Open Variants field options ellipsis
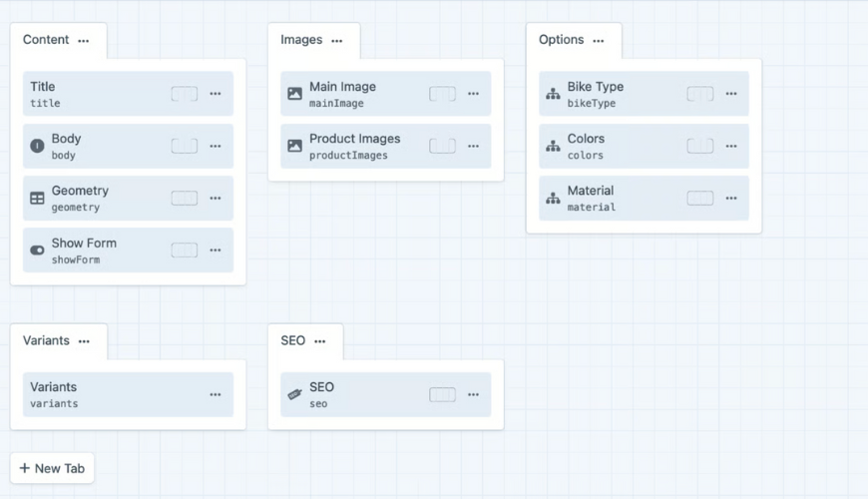Screen dimensions: 868x499 point(216,395)
